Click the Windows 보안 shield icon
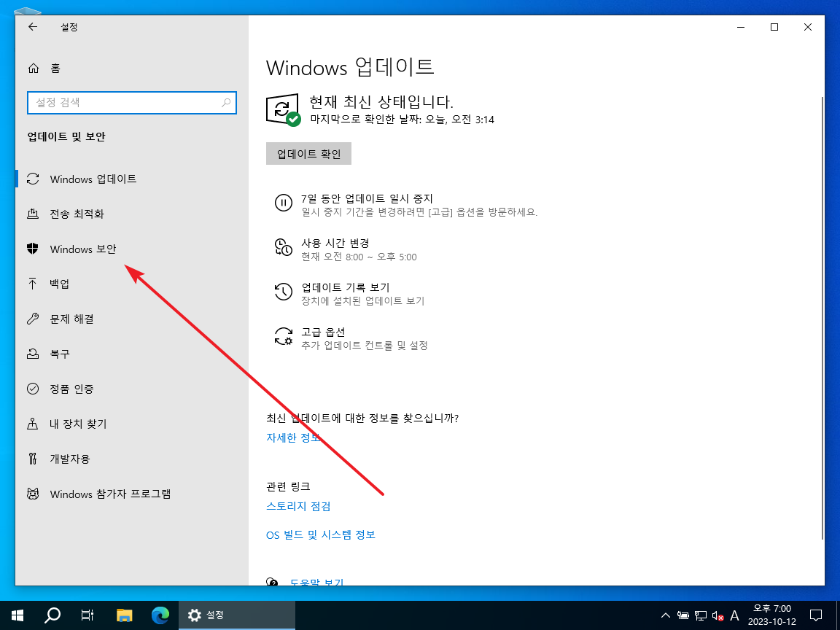Image resolution: width=840 pixels, height=630 pixels. tap(33, 249)
